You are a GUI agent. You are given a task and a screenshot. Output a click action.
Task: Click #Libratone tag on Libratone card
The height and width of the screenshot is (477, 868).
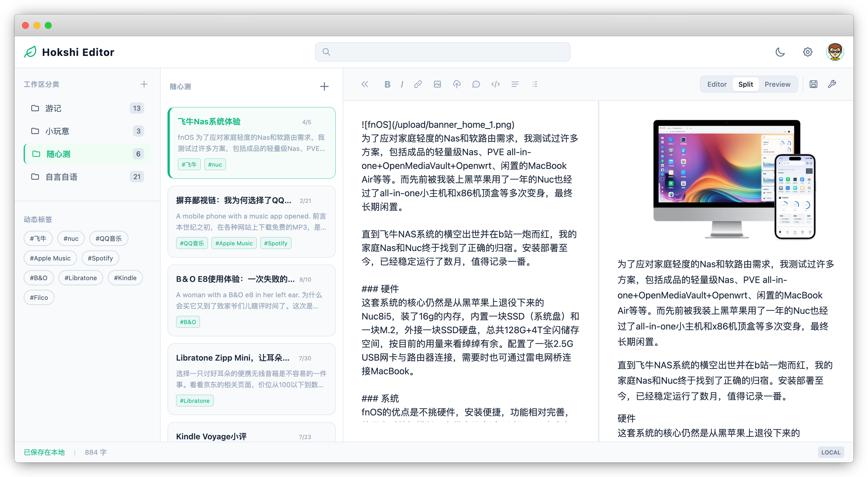point(195,401)
